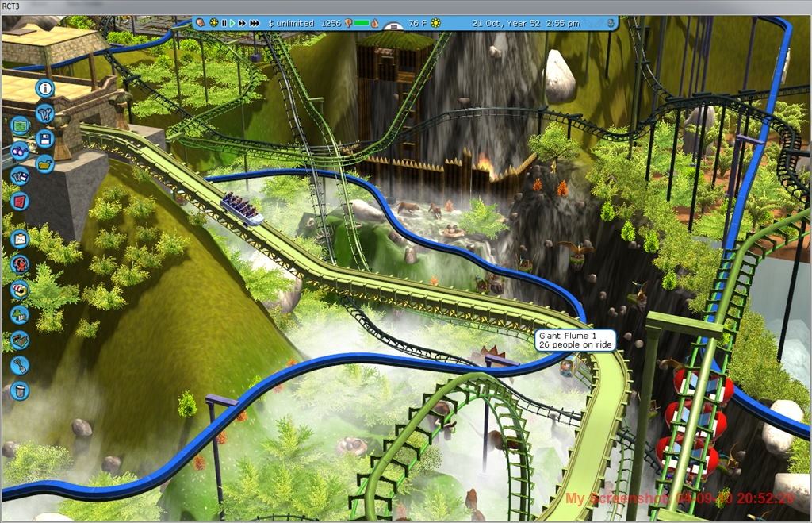The height and width of the screenshot is (523, 812).
Task: Expand the top status bar pull-down handle
Action: 393,27
